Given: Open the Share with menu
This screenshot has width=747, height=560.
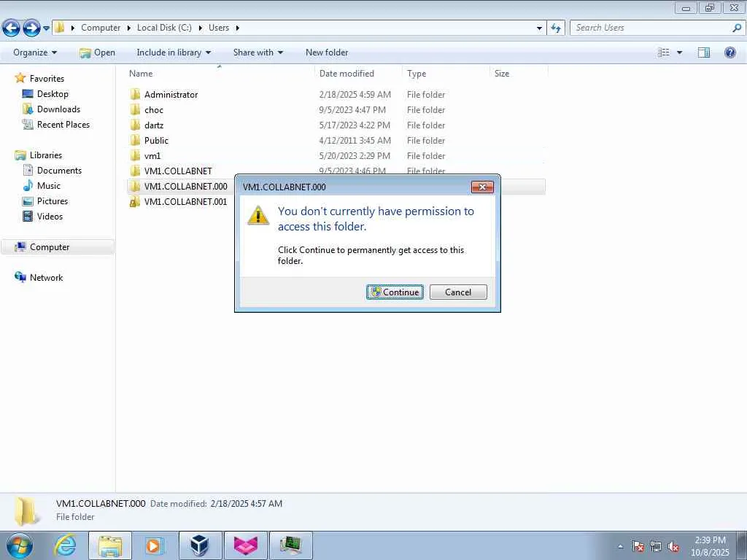Looking at the screenshot, I should pos(258,52).
